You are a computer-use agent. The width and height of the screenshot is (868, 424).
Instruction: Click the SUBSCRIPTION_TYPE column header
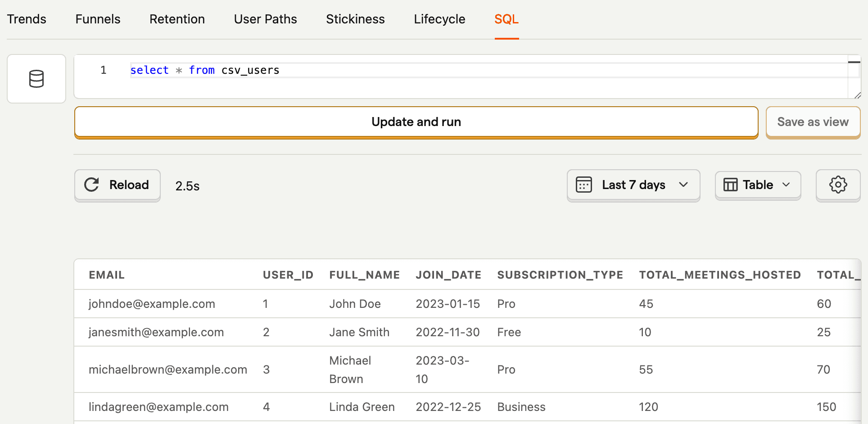point(560,275)
